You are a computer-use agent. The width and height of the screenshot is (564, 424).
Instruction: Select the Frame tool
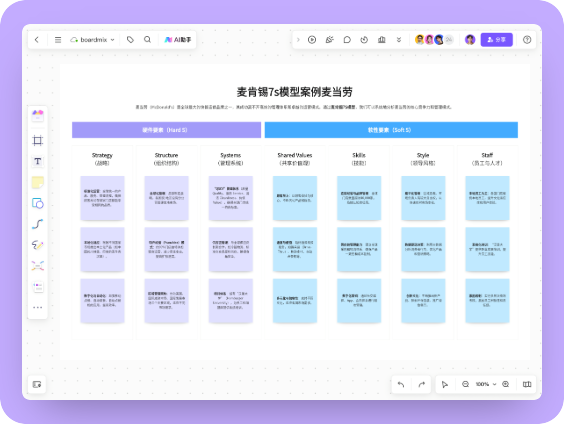38,140
